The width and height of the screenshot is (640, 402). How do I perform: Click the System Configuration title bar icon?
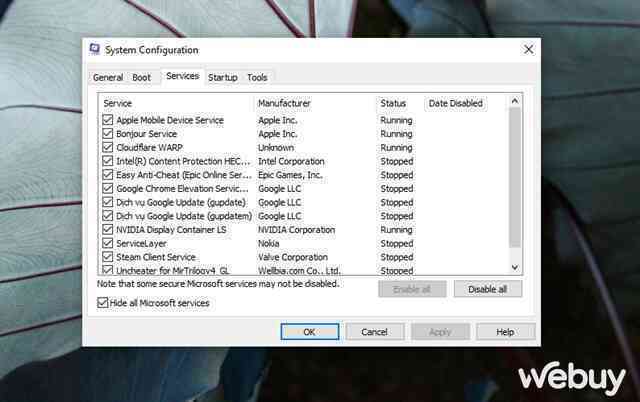coord(94,49)
